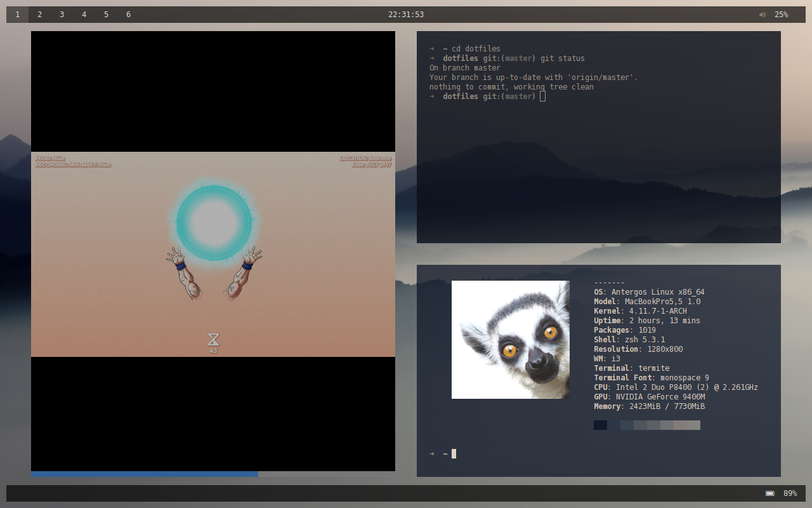Click the 'Model: MacBookPro5,5 1.0' line
Viewport: 812px width, 508px height.
pyautogui.click(x=647, y=302)
